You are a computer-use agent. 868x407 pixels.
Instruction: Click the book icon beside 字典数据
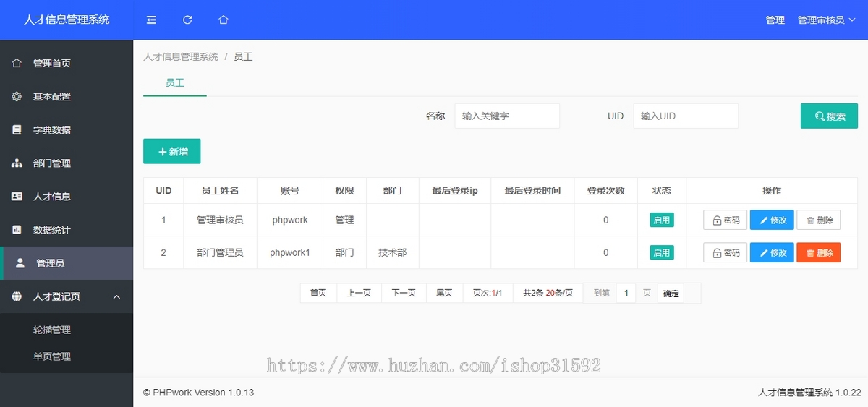point(17,130)
